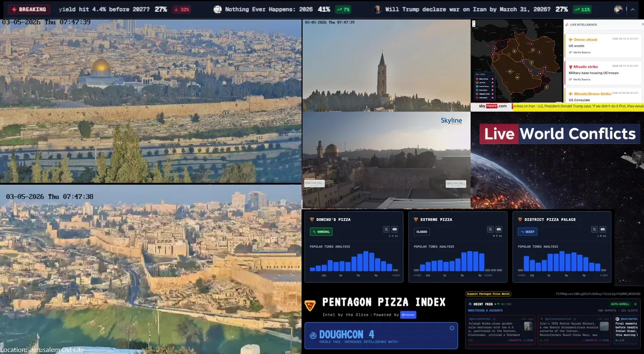
Task: Click the Skyline Western Wall camera feed
Action: (x=386, y=160)
